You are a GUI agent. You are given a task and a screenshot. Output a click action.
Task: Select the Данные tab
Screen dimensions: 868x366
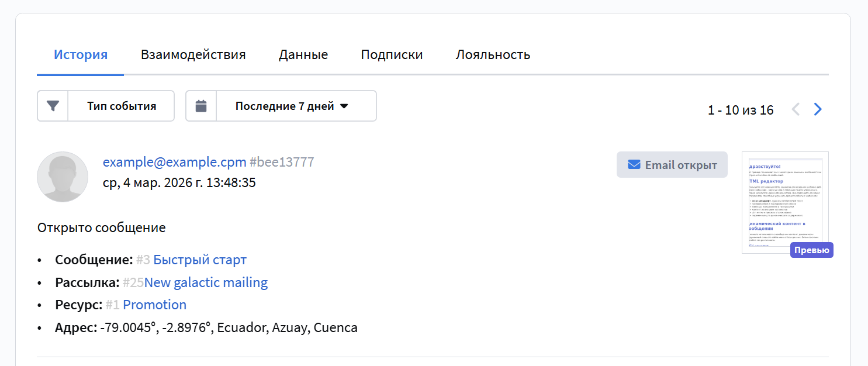303,55
